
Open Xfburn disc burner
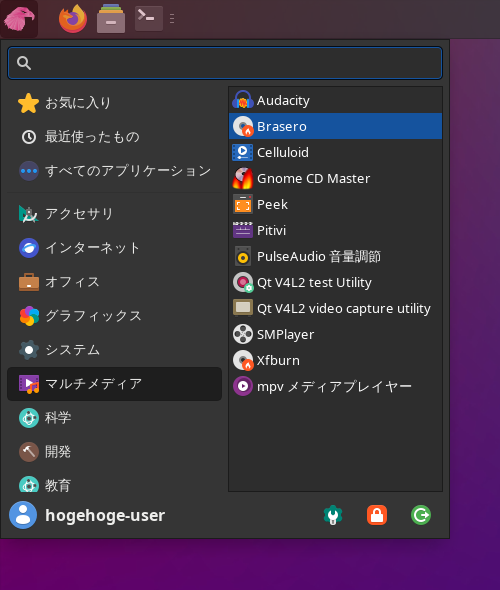[x=335, y=360]
